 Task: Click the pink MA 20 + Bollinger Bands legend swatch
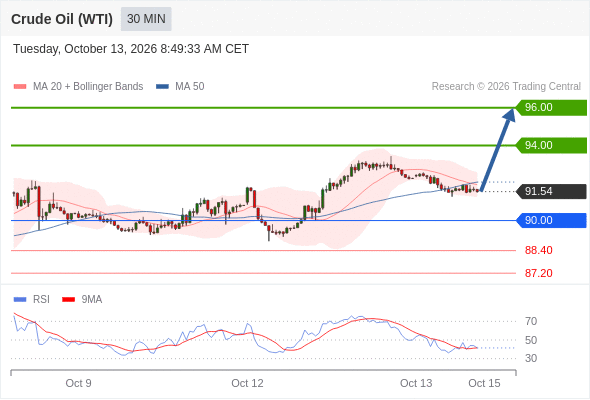(x=20, y=87)
